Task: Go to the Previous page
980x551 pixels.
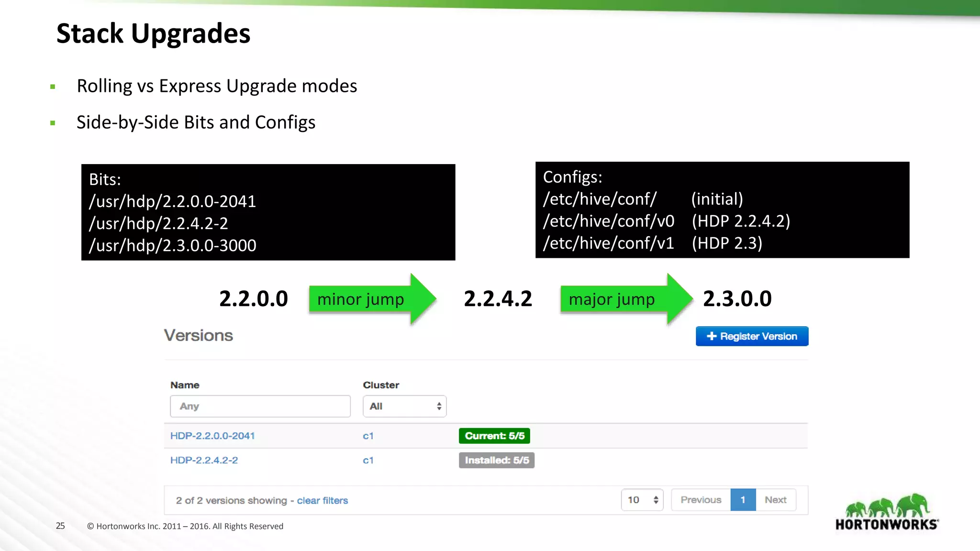Action: click(x=701, y=500)
